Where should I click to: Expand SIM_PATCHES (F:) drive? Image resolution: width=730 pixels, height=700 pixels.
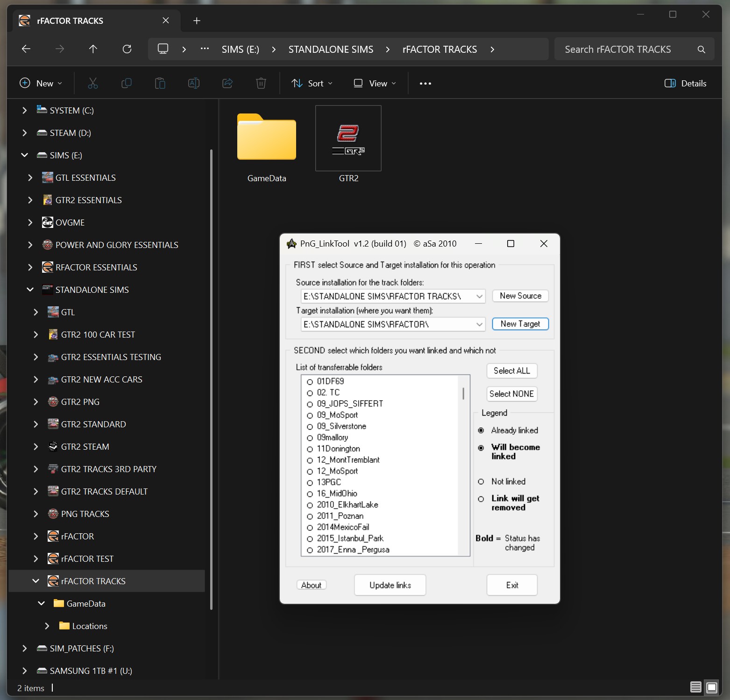(x=24, y=648)
